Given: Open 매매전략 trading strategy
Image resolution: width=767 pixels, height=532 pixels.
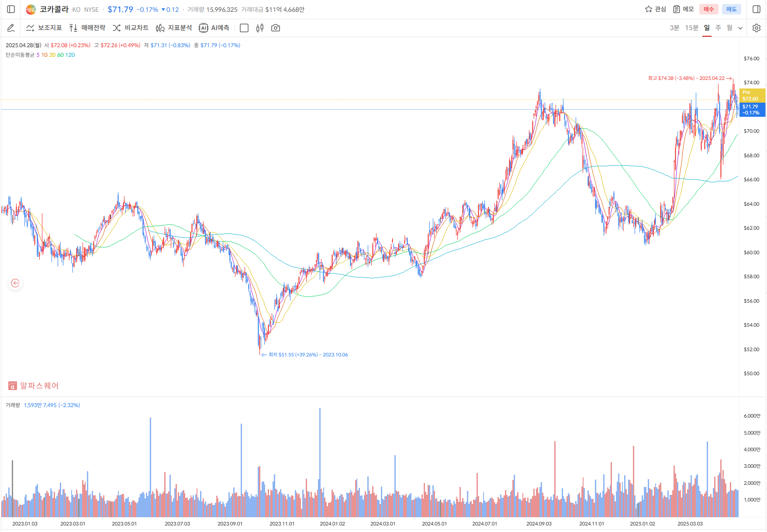Looking at the screenshot, I should pos(87,28).
